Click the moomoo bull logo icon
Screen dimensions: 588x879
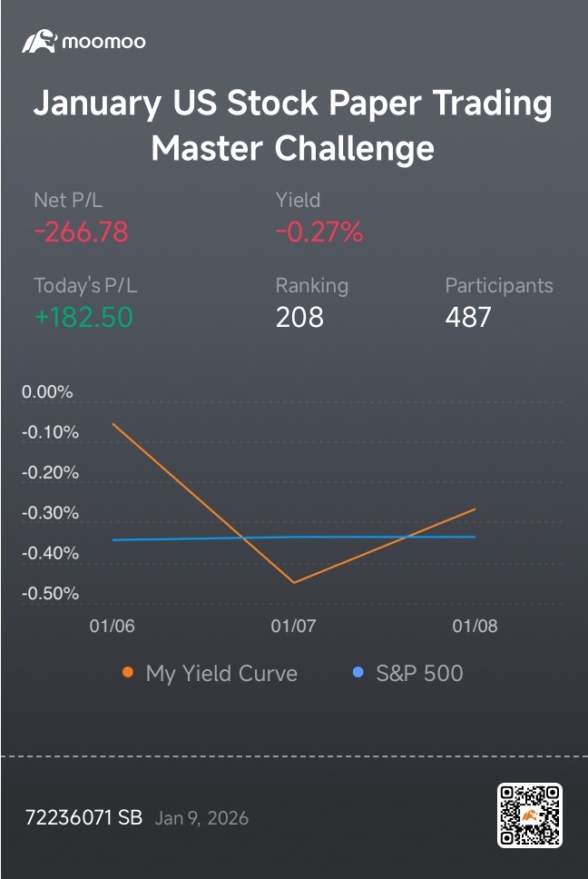pos(39,42)
